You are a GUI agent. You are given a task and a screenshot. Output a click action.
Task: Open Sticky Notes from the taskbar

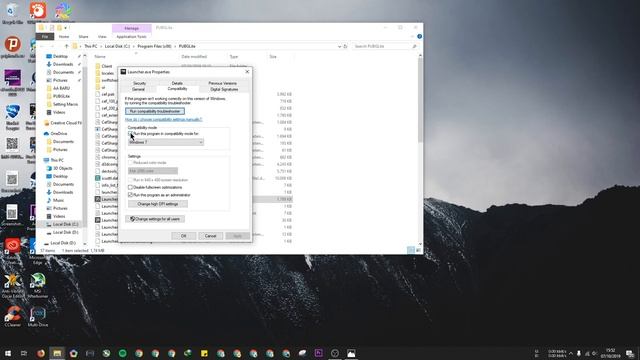(204, 353)
